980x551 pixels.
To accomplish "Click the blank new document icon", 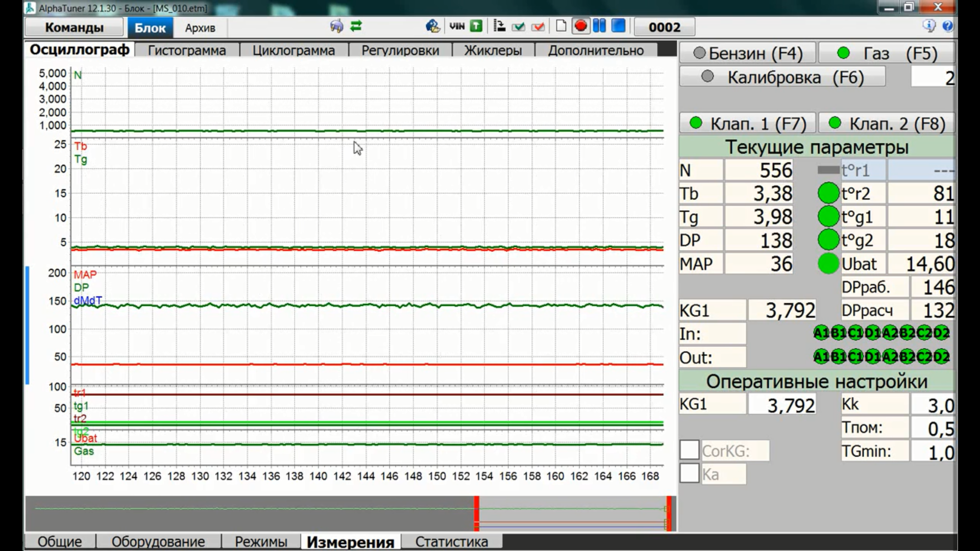I will click(x=561, y=26).
